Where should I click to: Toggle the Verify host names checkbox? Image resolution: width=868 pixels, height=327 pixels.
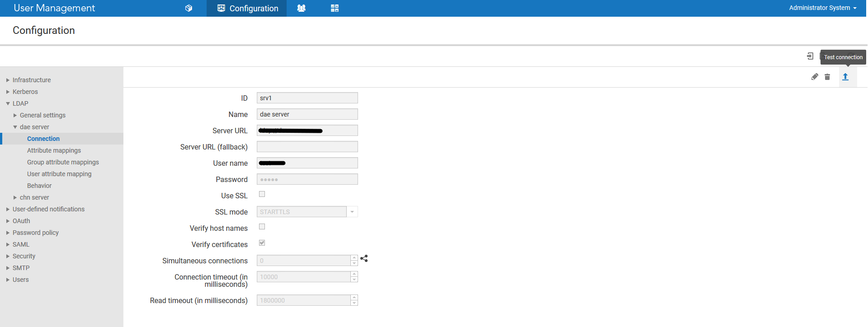click(x=262, y=227)
